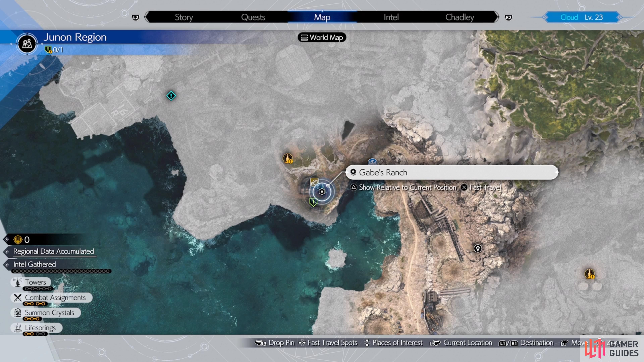Select the yellow tower marker at bottom right
This screenshot has height=362, width=644.
coord(589,274)
